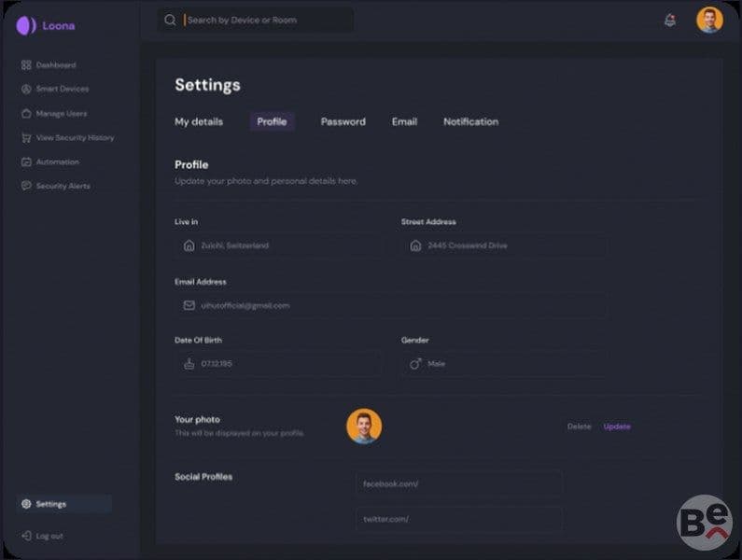Click the search magnifier icon
This screenshot has height=560, width=742.
[x=170, y=20]
